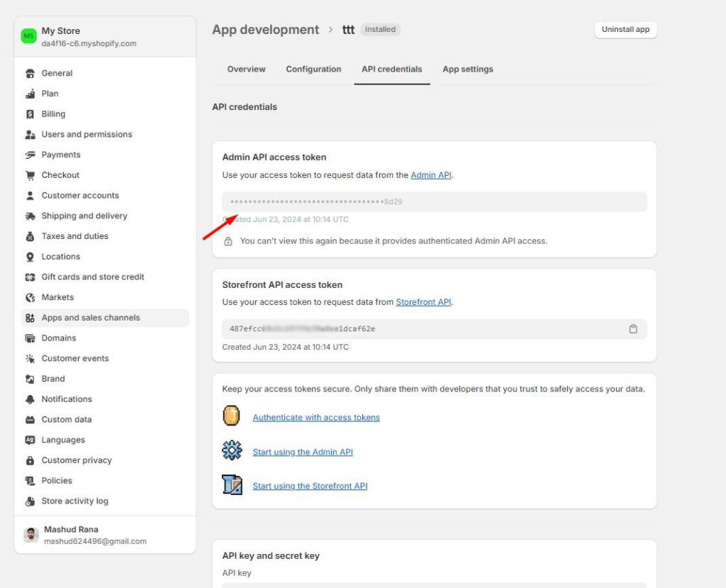Click the Custom data icon

[30, 420]
